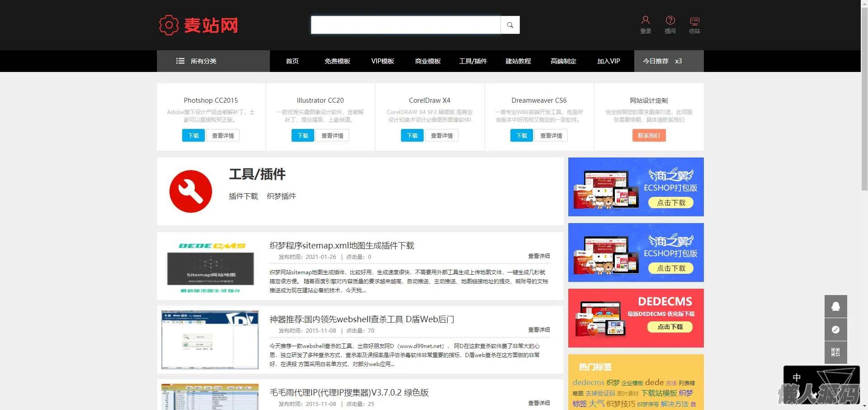Click 查看详细 for 毛毛雨代理IP article

[539, 403]
